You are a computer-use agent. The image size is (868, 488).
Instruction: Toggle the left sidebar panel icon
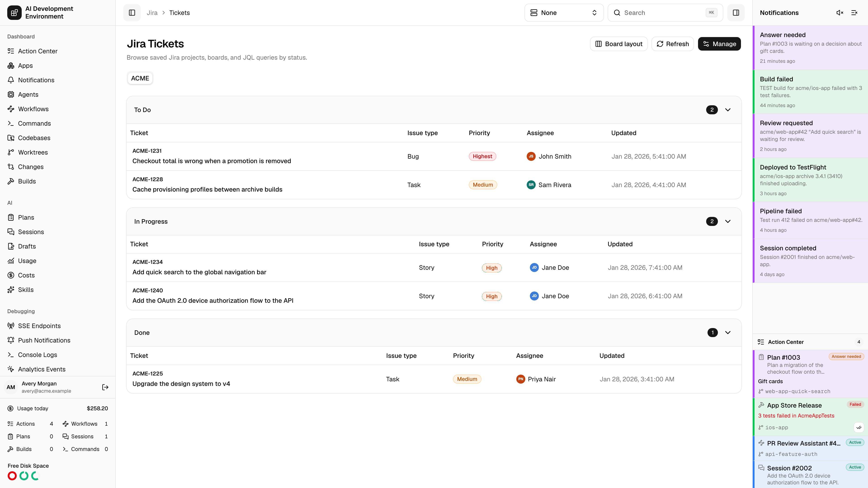(x=132, y=13)
